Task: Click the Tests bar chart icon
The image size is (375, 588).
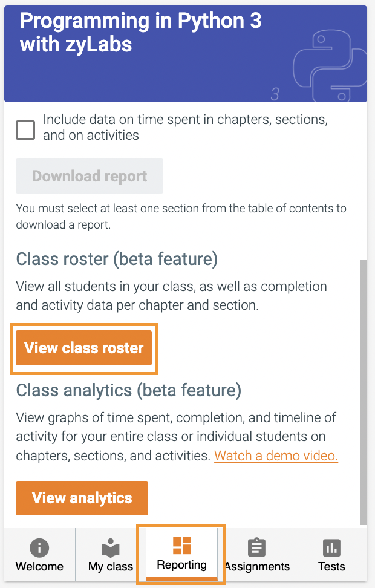Action: click(331, 547)
